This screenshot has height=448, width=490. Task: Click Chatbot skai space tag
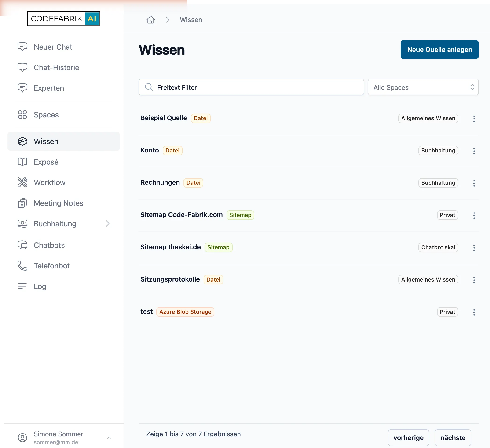click(438, 247)
